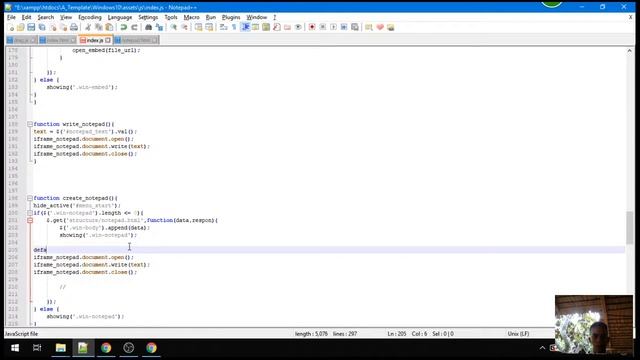Toggle file monitoring eye icon
Screen dimensions: 640x360
click(298, 27)
